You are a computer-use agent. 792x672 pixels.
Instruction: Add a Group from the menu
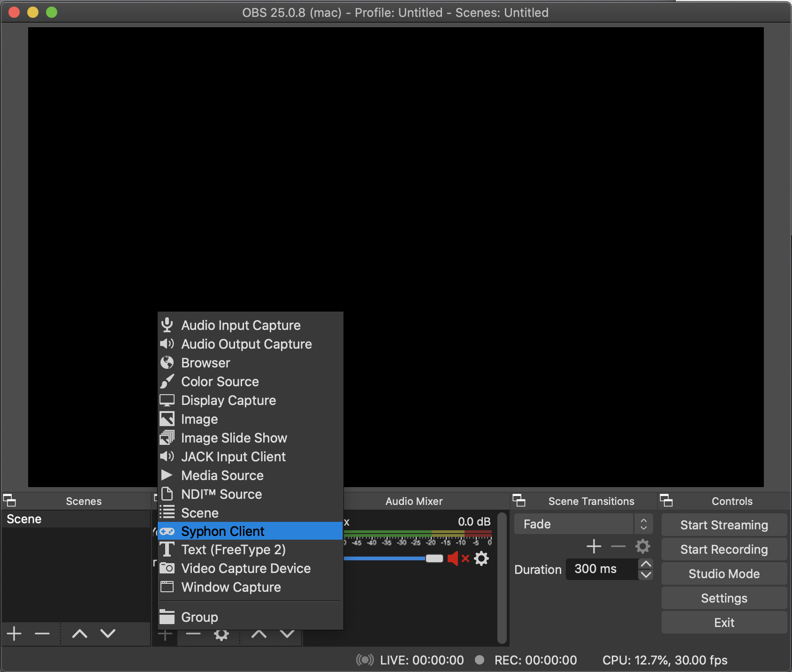tap(251, 617)
